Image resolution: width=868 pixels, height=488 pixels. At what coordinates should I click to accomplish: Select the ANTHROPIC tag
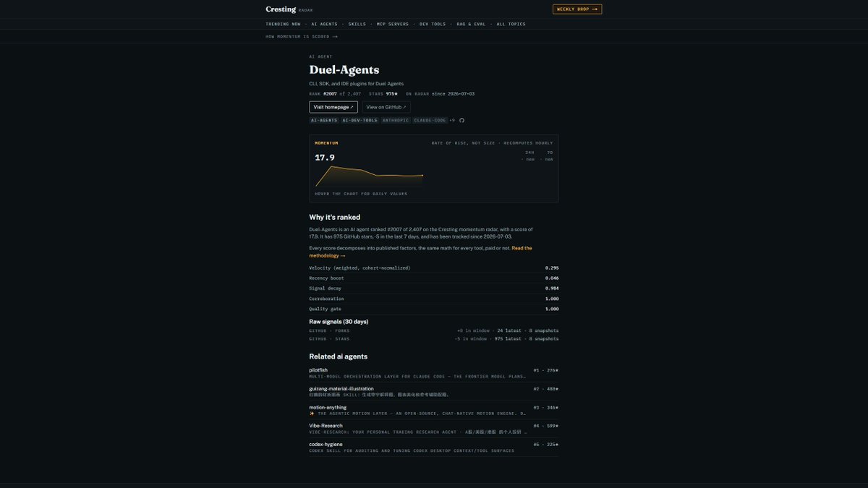(x=396, y=121)
